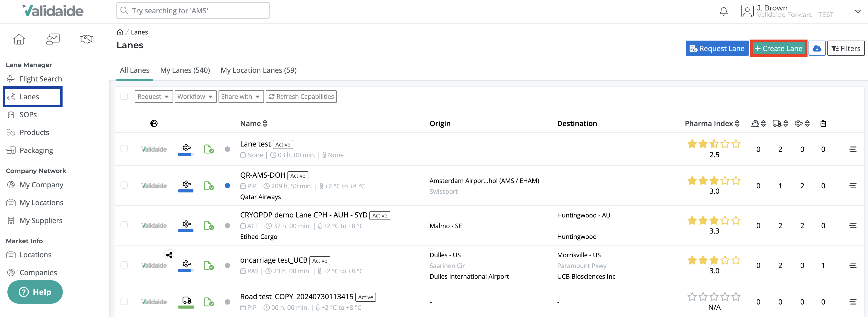Click the cloud download button
The width and height of the screenshot is (868, 317).
[817, 48]
